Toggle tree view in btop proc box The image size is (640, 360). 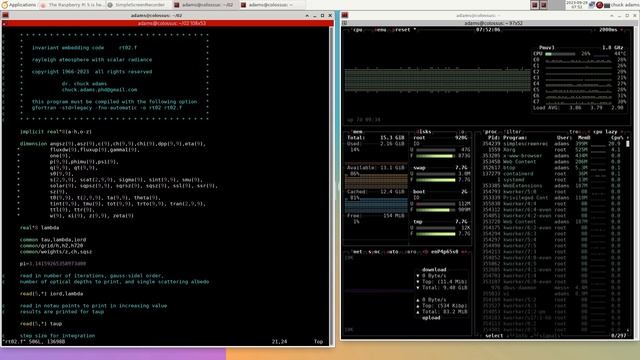(x=575, y=132)
